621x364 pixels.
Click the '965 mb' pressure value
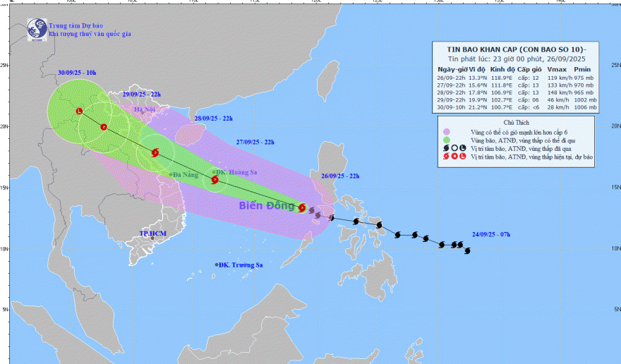pos(584,92)
